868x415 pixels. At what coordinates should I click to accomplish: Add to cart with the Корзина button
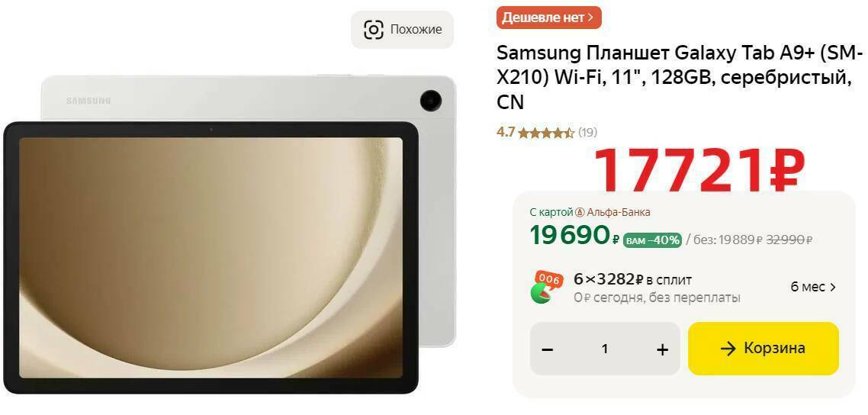click(x=764, y=349)
